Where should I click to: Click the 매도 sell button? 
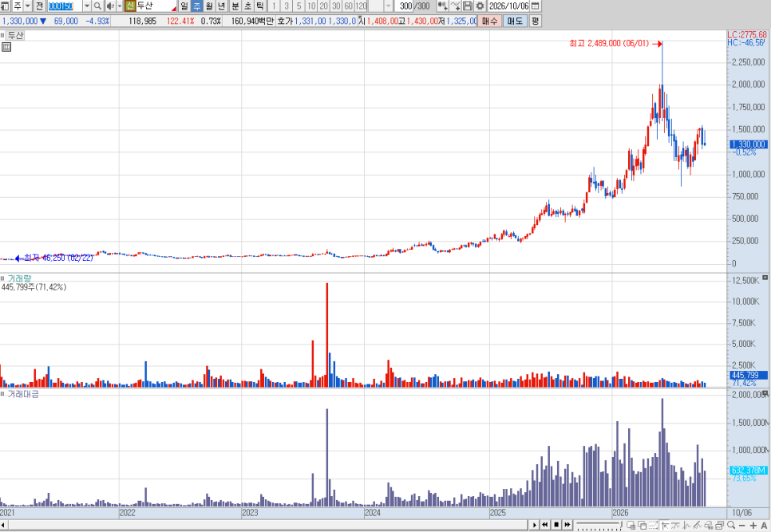[515, 21]
